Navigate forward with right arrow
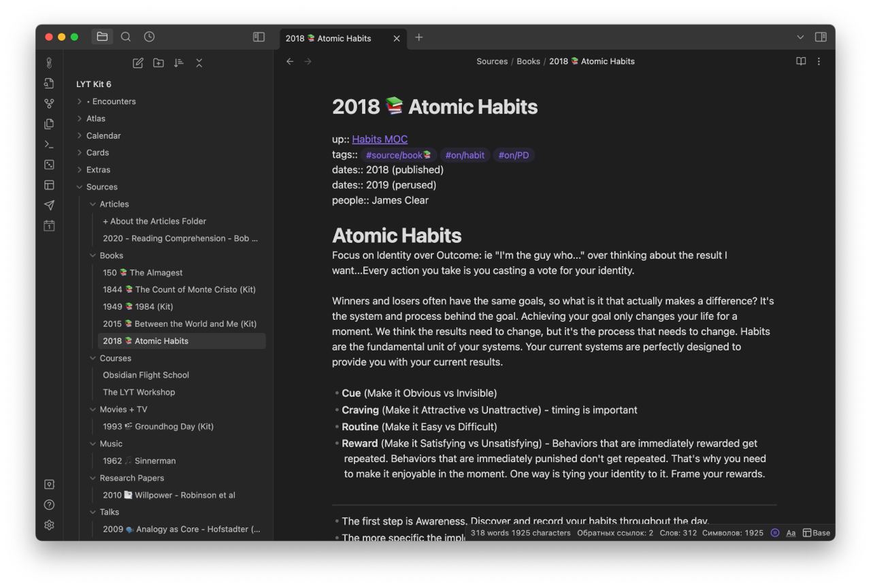Viewport: 871px width, 588px height. click(308, 61)
